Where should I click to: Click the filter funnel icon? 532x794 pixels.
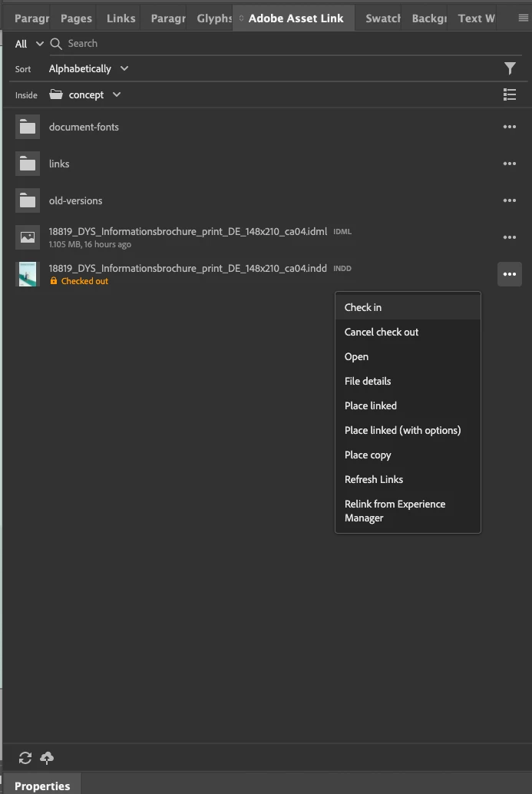tap(510, 68)
